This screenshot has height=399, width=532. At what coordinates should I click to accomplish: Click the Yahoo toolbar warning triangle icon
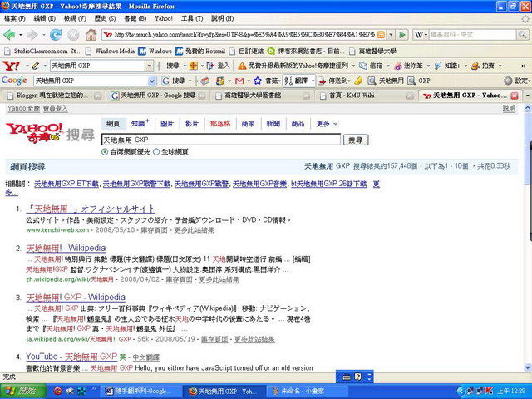(x=242, y=66)
